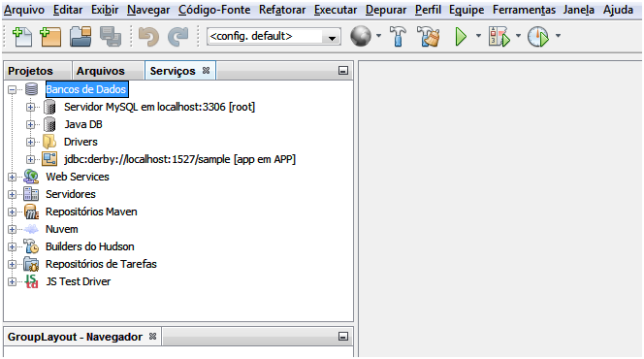Expand the Servidores node
Screen dimensions: 644x359
point(13,194)
